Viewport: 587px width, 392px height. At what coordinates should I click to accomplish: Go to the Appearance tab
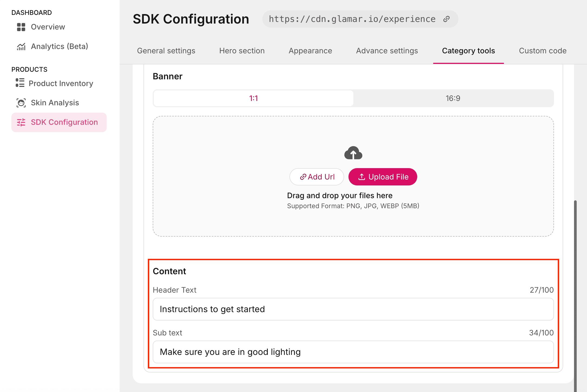click(x=310, y=51)
